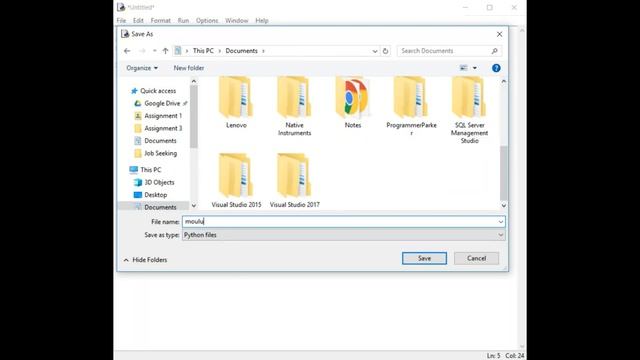Select This PC in the address path

203,51
